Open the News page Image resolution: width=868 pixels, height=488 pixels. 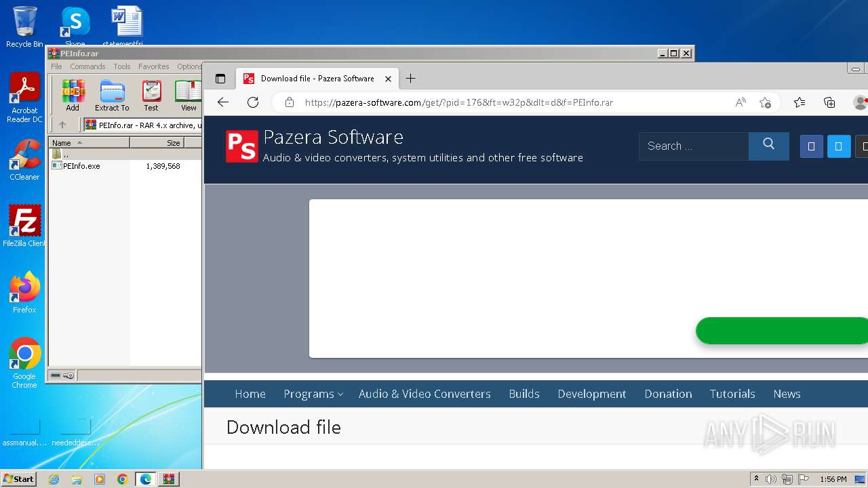pos(787,394)
